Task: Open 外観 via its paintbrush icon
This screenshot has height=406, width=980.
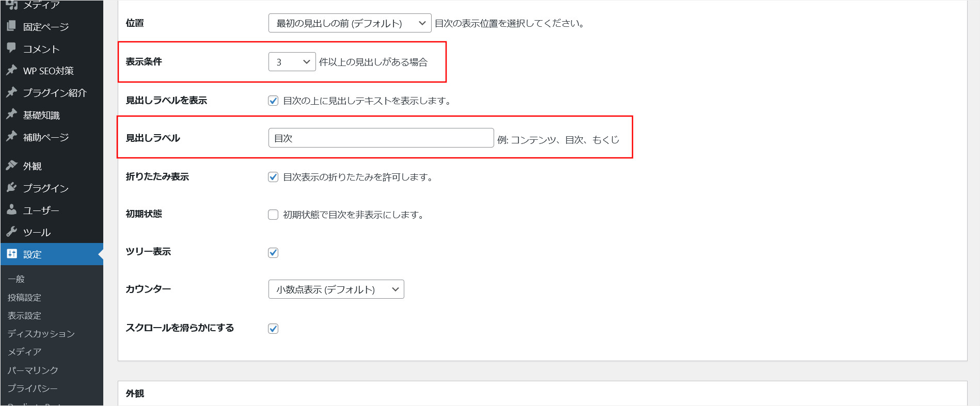Action: (11, 166)
